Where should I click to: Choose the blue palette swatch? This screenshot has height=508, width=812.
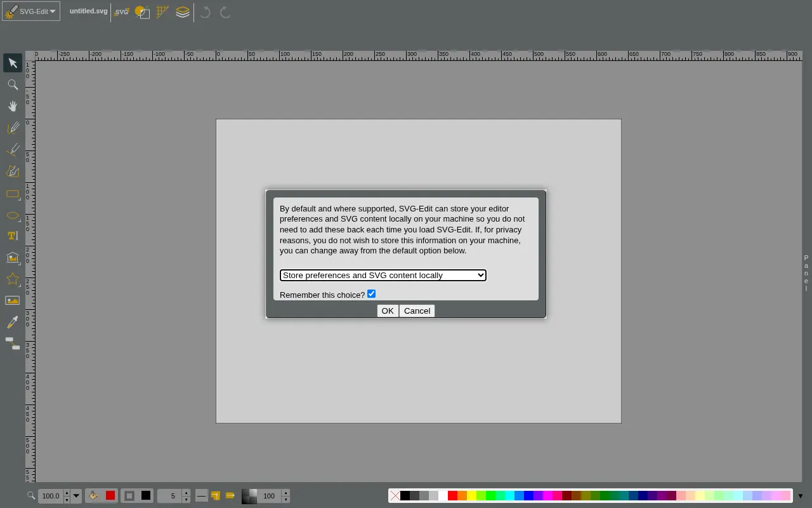click(528, 496)
